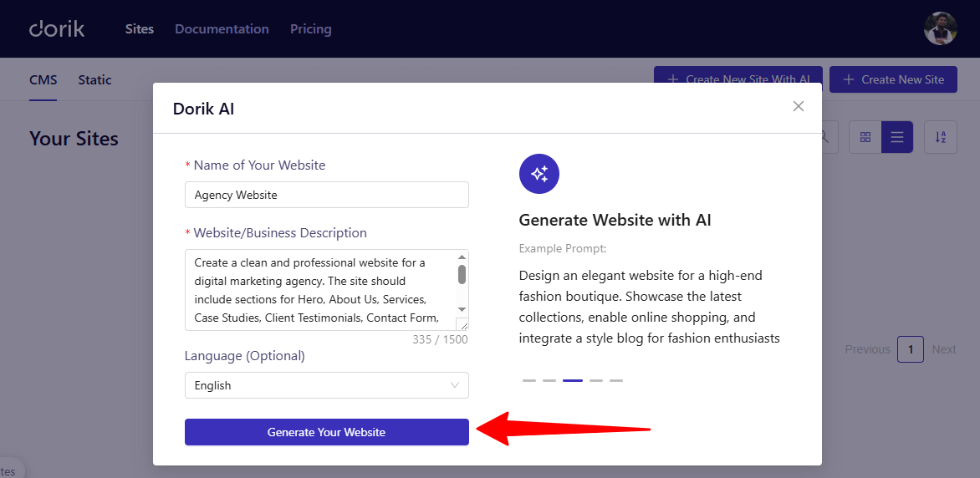Select the second example prompt indicator
The width and height of the screenshot is (980, 478).
[549, 380]
